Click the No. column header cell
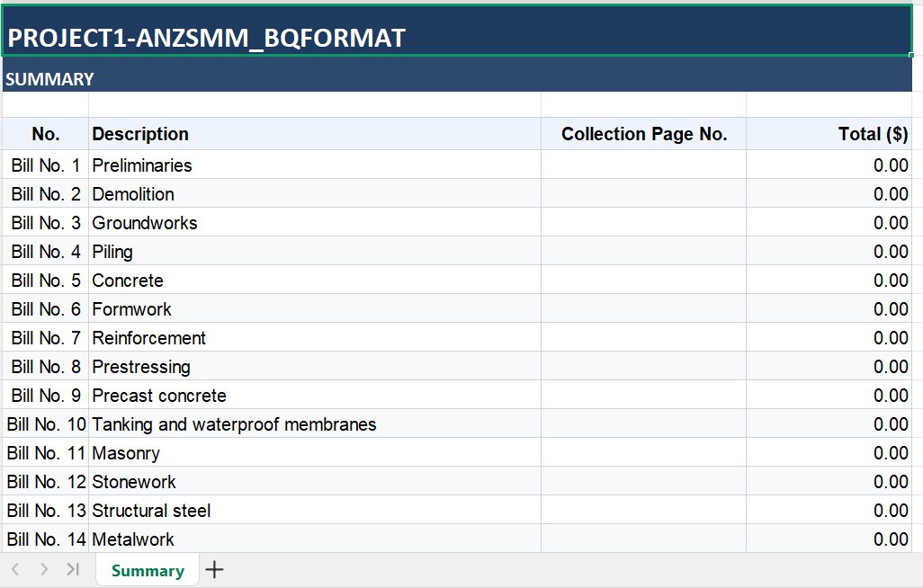The width and height of the screenshot is (923, 588). 45,134
